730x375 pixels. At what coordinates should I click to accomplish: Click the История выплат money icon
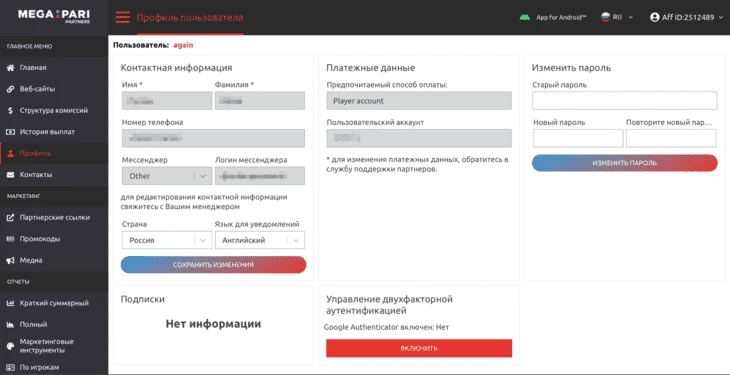10,132
